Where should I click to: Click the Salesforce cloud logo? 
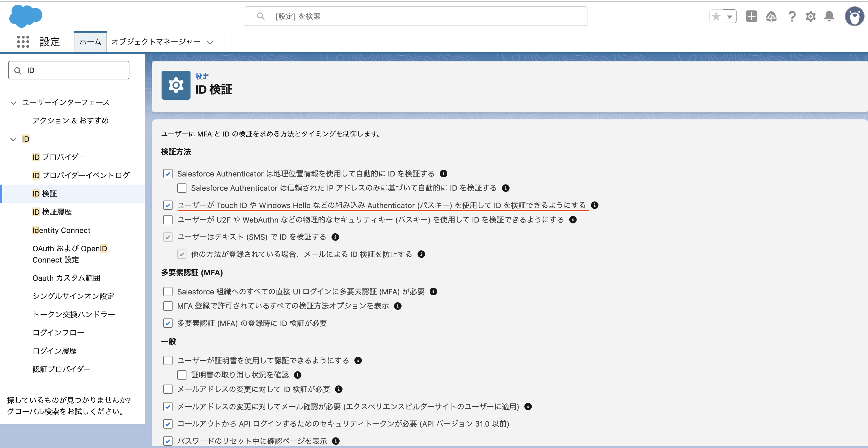(x=25, y=16)
